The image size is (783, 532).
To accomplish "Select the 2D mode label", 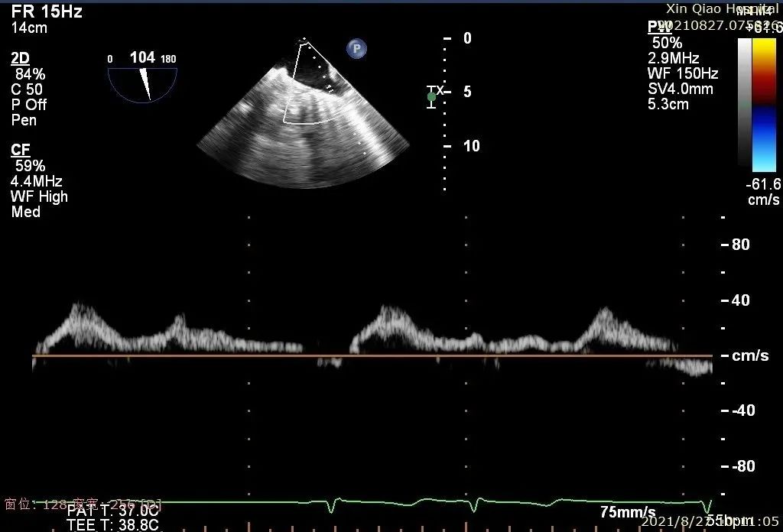I will [21, 59].
